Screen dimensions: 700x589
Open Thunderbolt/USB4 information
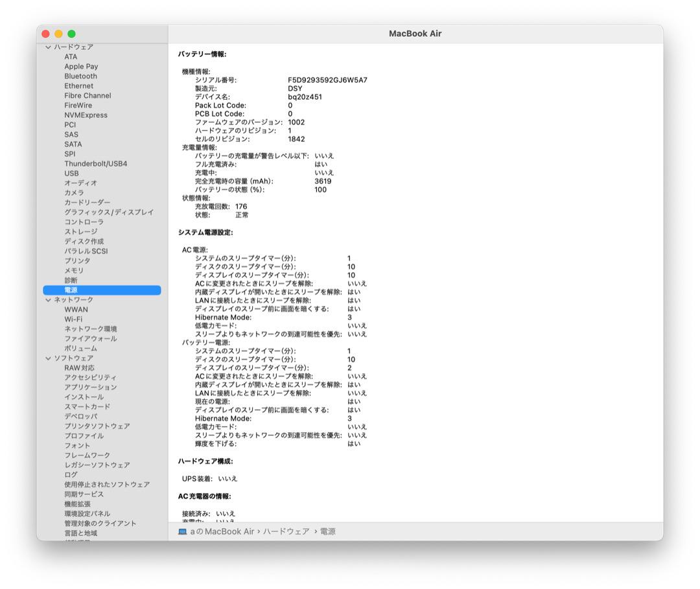(x=95, y=164)
